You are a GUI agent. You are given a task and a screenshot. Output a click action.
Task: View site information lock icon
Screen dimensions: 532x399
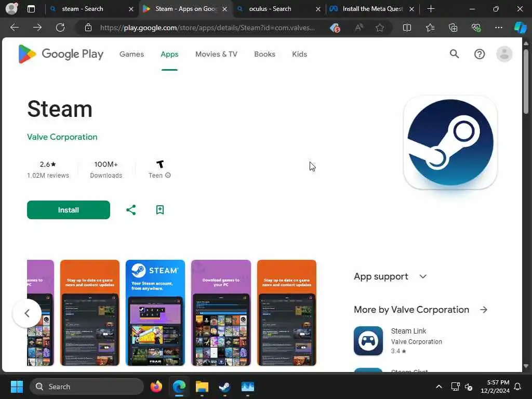(88, 28)
